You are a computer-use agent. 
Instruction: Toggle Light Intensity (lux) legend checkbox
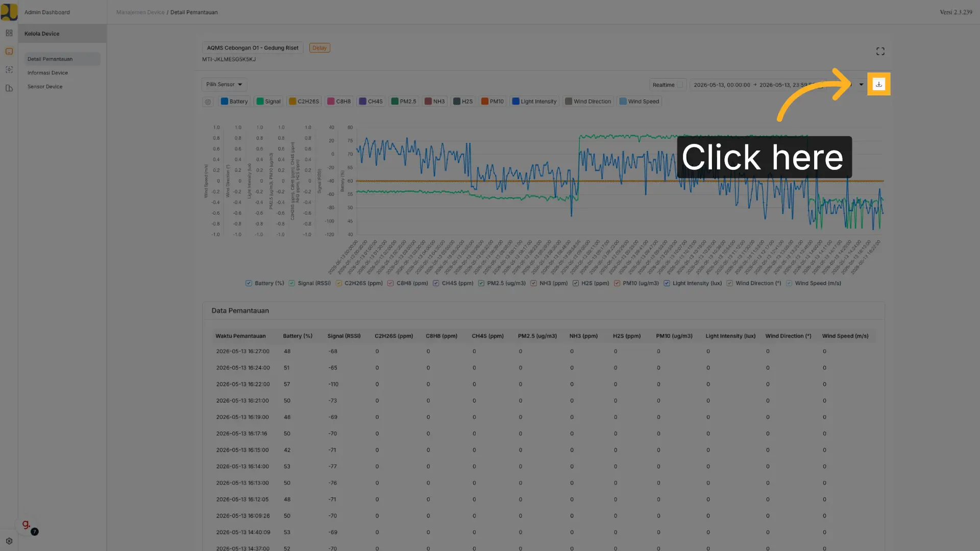667,283
